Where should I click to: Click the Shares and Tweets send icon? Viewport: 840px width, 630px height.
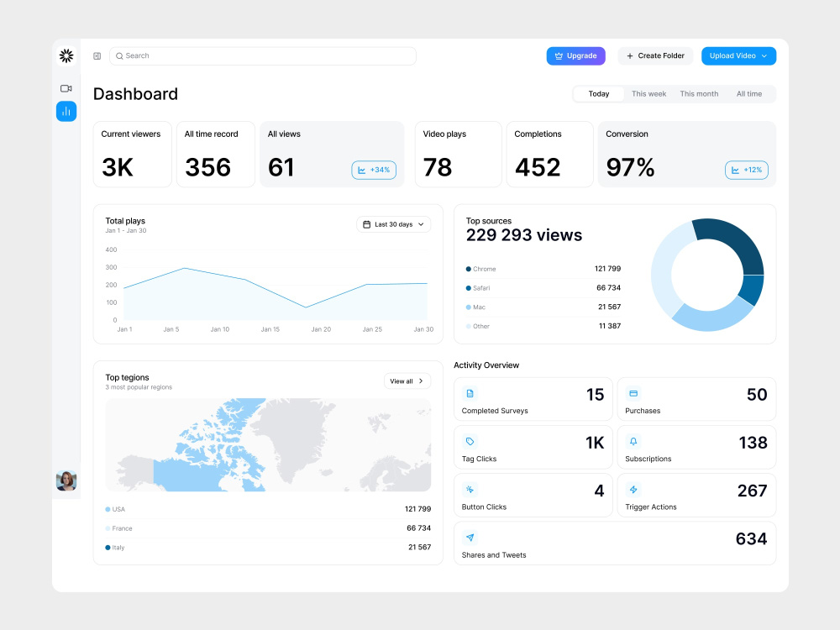pyautogui.click(x=470, y=538)
